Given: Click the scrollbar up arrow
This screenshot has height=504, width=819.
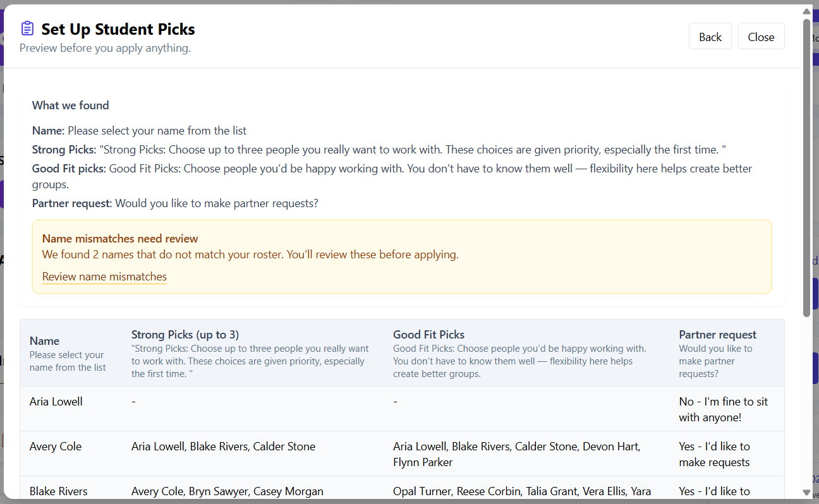Looking at the screenshot, I should (x=806, y=11).
